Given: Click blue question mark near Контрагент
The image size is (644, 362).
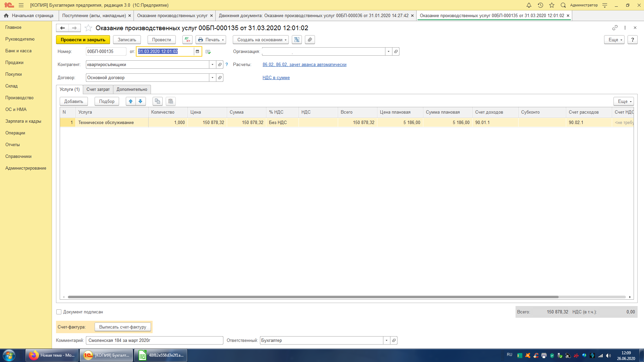Looking at the screenshot, I should (227, 64).
